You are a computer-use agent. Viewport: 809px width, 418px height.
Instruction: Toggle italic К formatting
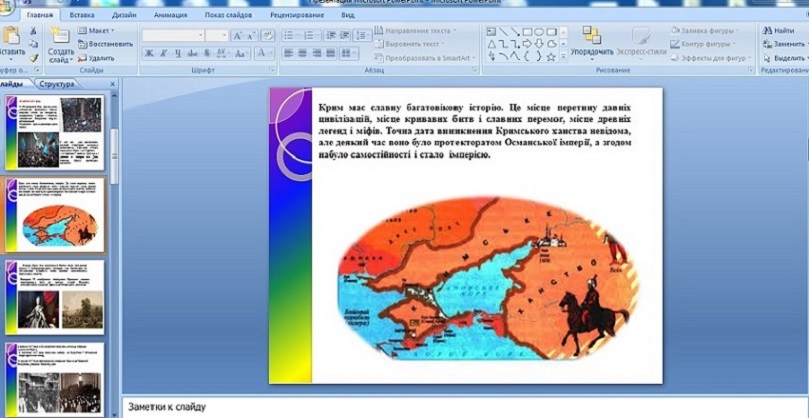tap(164, 53)
